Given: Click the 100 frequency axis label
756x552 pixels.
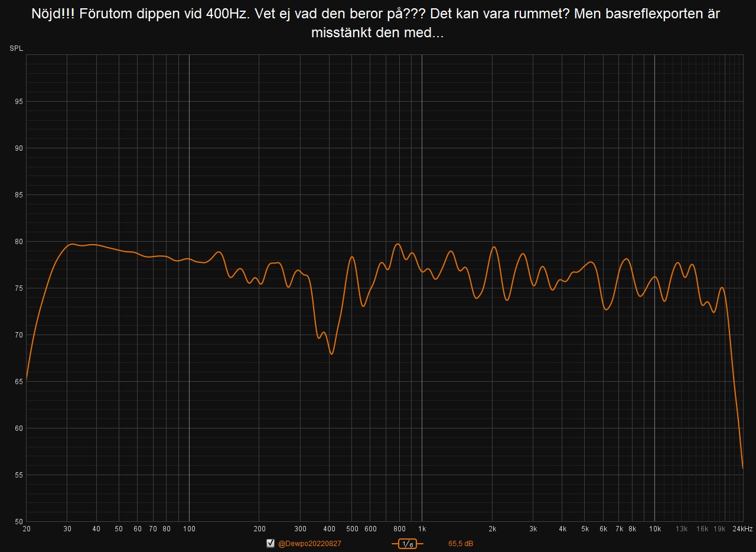Looking at the screenshot, I should 189,529.
